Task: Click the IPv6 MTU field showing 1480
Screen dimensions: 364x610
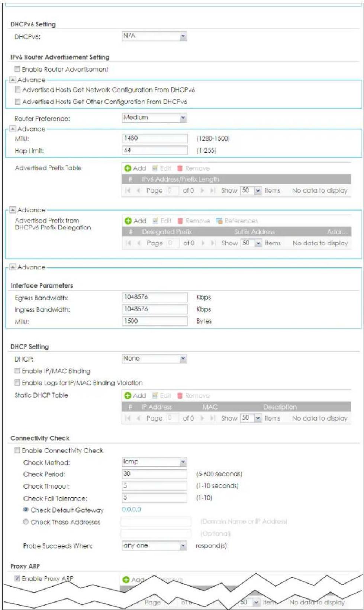Action: (155, 138)
